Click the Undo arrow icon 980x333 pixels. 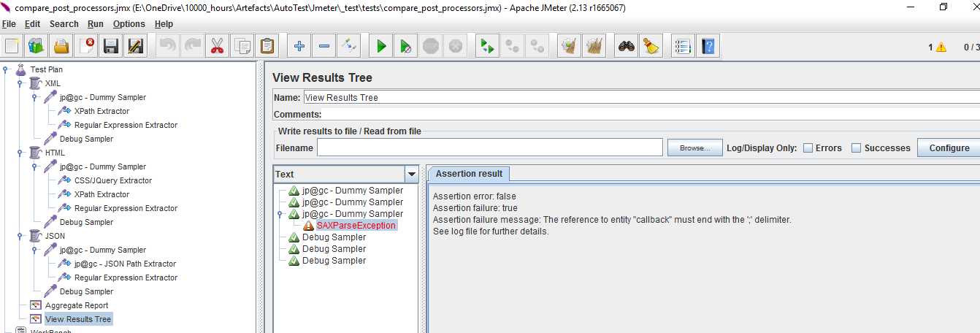click(x=168, y=46)
